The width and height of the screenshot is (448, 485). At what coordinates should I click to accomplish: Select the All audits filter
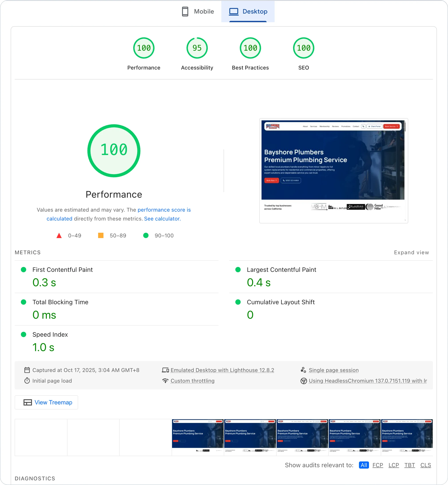tap(364, 465)
